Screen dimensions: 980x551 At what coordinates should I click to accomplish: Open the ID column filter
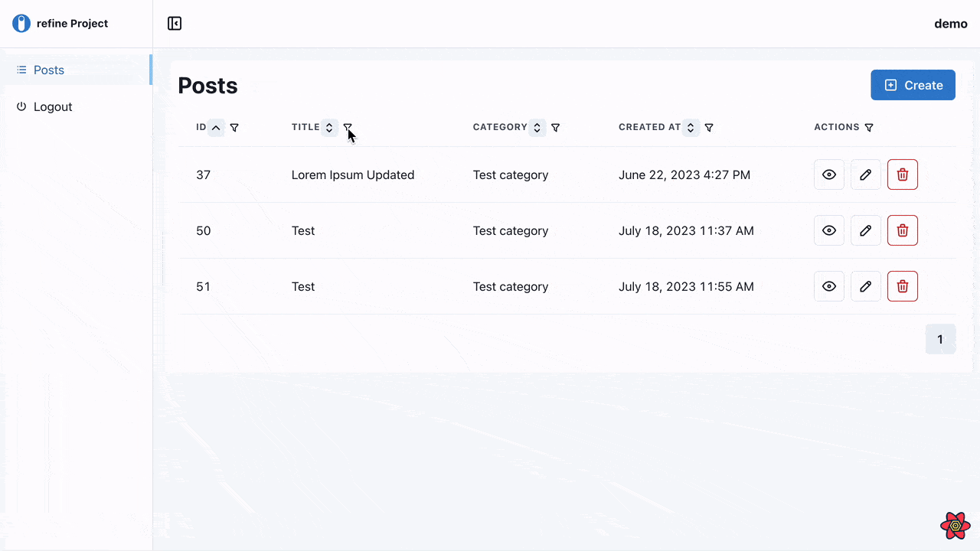click(x=234, y=128)
